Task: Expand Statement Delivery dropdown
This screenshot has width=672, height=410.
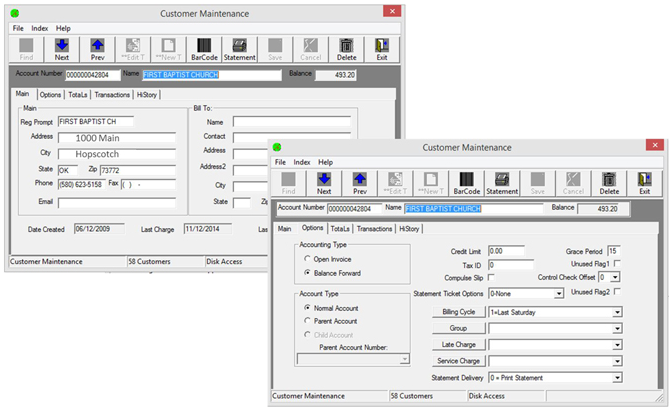Action: [x=617, y=378]
